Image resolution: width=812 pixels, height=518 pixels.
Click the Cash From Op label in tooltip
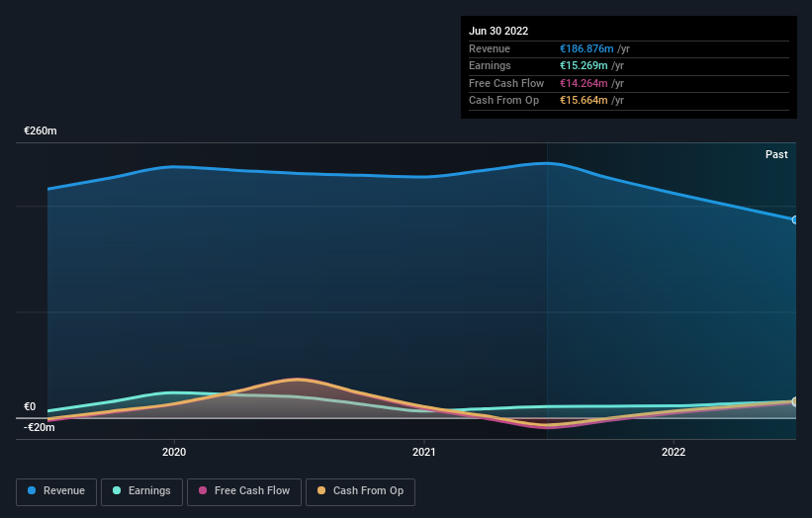click(503, 101)
